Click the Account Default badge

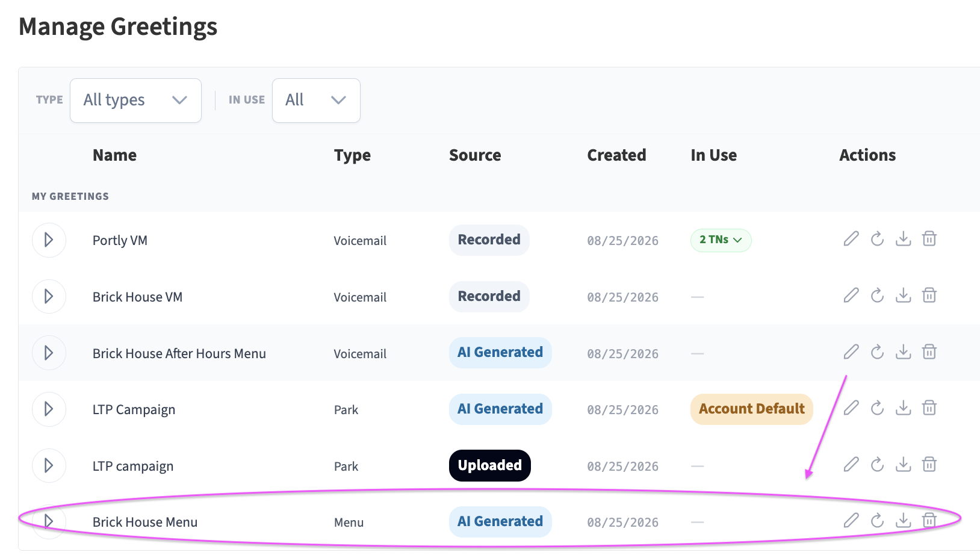(x=752, y=409)
